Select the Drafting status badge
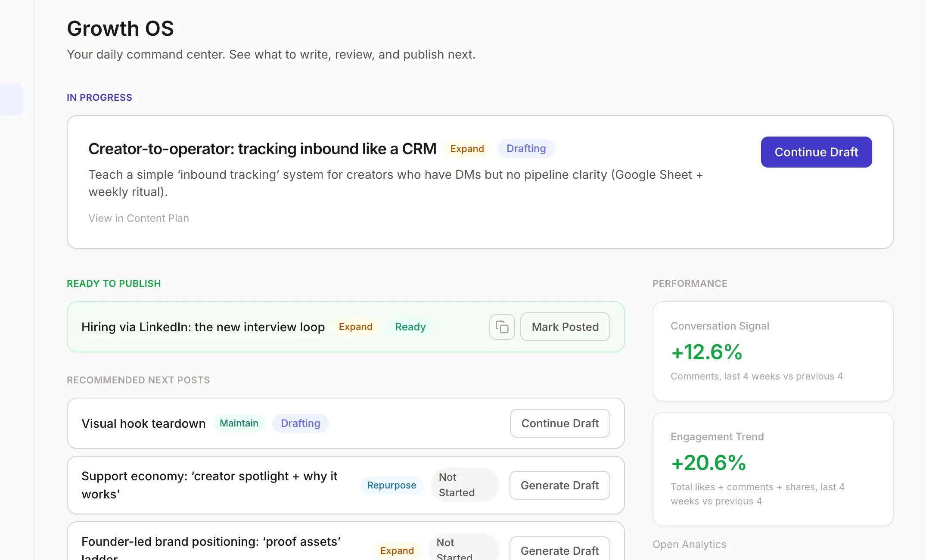926x560 pixels. coord(526,149)
